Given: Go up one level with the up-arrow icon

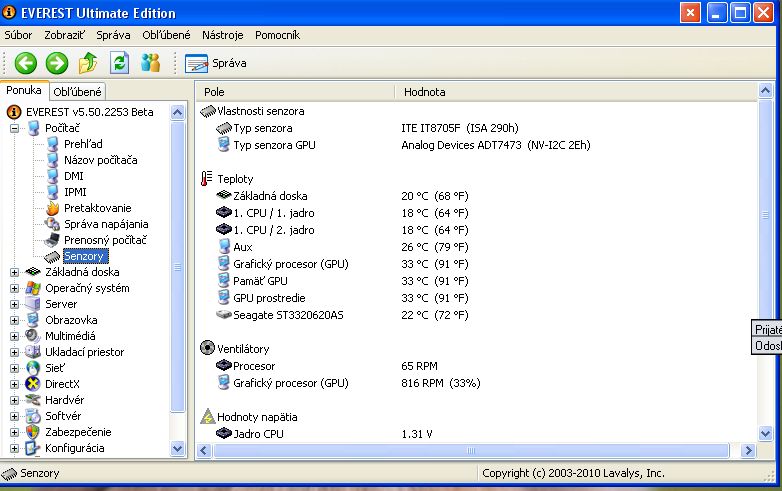Looking at the screenshot, I should click(x=88, y=63).
